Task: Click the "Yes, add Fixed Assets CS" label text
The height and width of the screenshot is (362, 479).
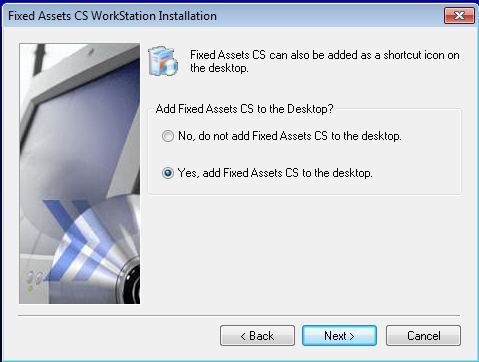Action: click(x=275, y=173)
